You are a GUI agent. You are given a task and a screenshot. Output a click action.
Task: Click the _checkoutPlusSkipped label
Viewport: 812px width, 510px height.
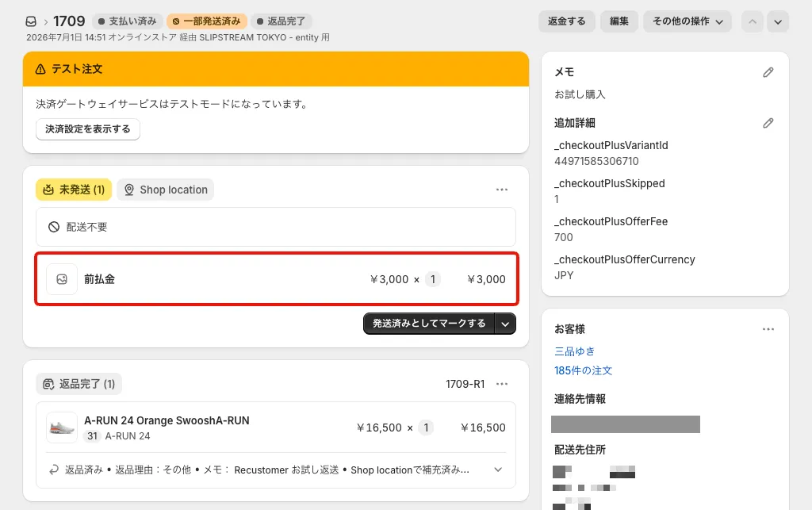(610, 183)
